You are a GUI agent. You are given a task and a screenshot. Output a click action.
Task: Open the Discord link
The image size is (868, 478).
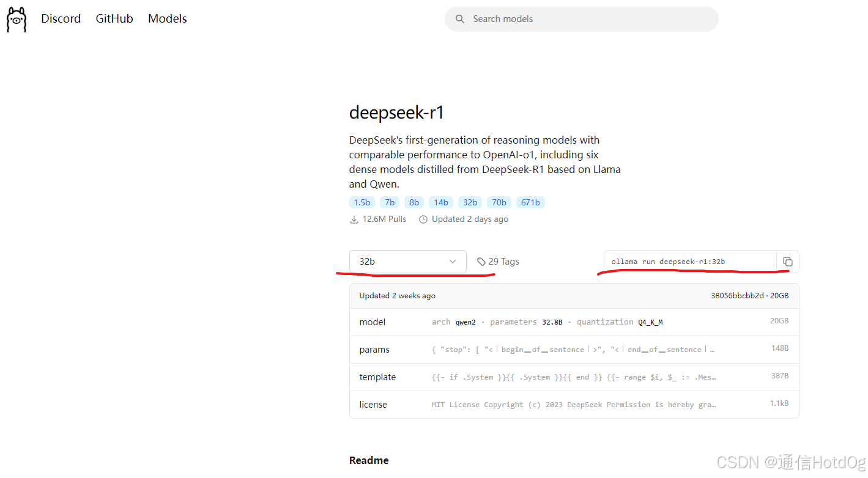(61, 19)
